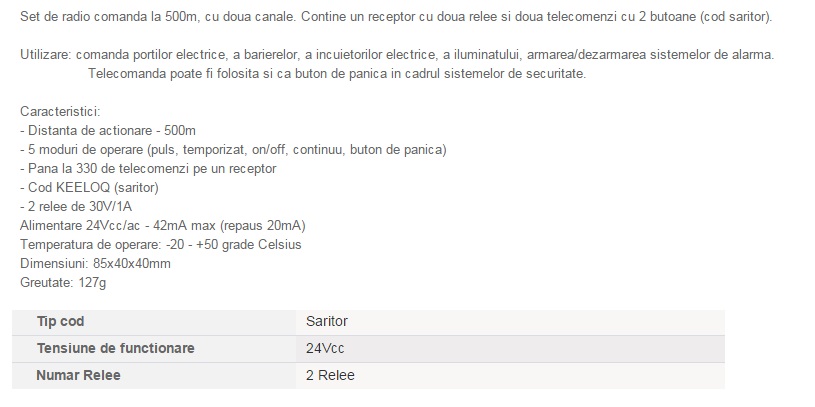
Task: Select the '24Vcc' table value
Action: click(326, 348)
